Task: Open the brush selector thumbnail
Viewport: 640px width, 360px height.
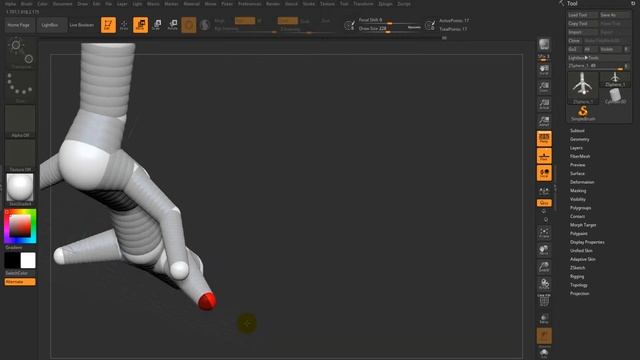Action: coord(20,53)
